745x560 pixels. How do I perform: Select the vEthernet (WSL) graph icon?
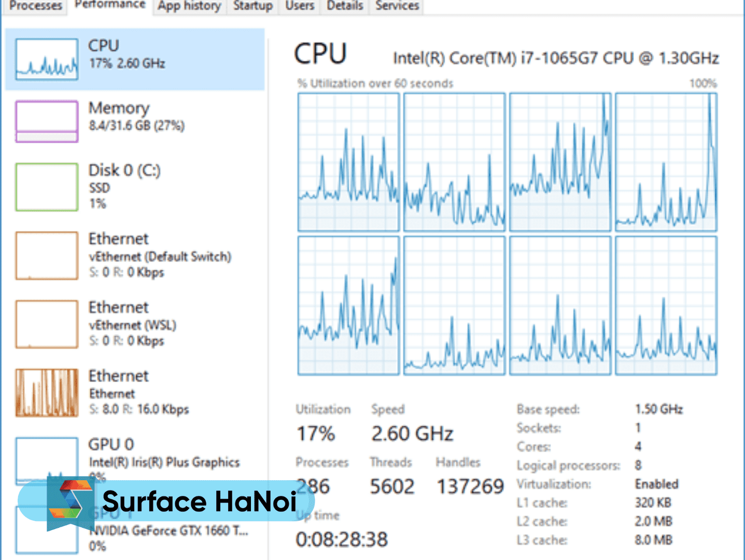(47, 324)
